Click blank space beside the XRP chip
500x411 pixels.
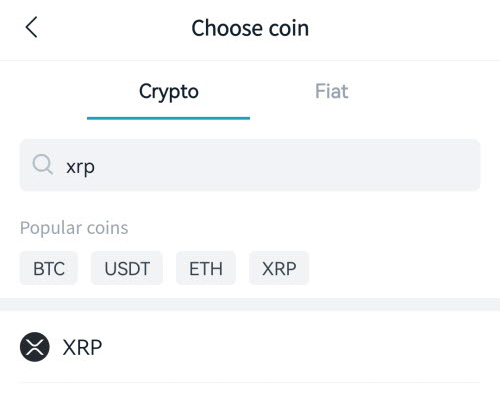pos(393,268)
